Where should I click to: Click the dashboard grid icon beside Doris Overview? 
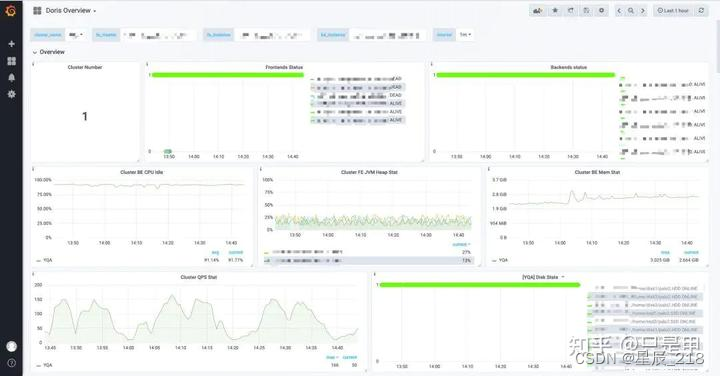37,11
